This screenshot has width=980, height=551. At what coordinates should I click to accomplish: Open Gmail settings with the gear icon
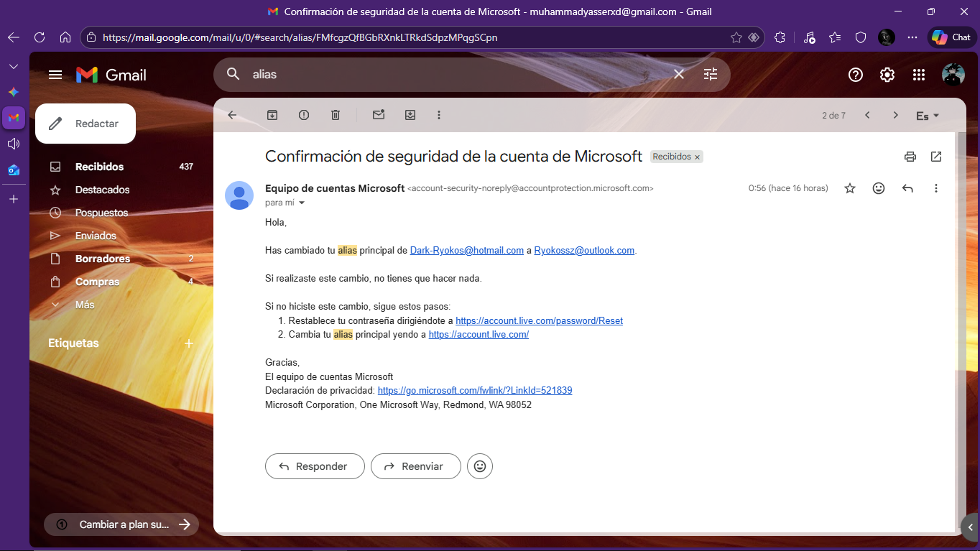[887, 74]
